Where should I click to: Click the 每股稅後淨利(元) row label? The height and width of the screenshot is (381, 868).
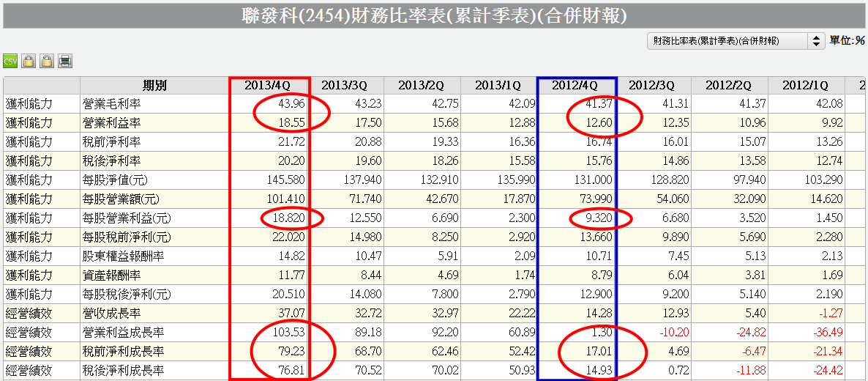click(126, 294)
